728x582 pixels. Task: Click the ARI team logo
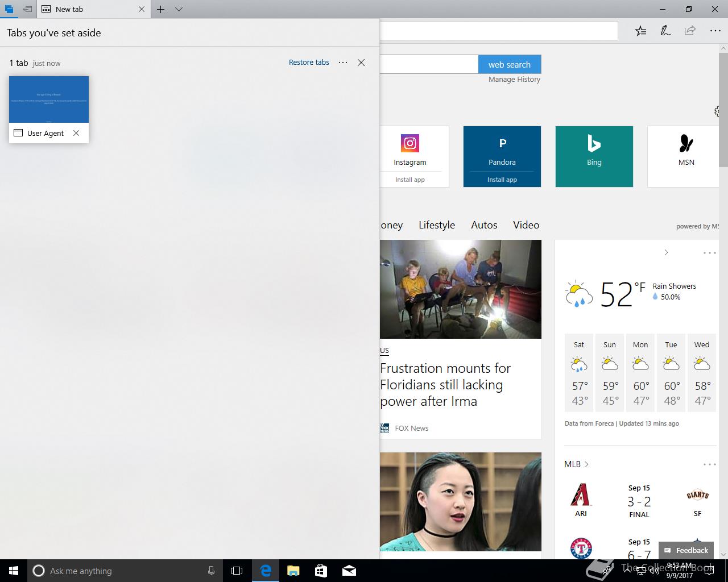click(581, 494)
